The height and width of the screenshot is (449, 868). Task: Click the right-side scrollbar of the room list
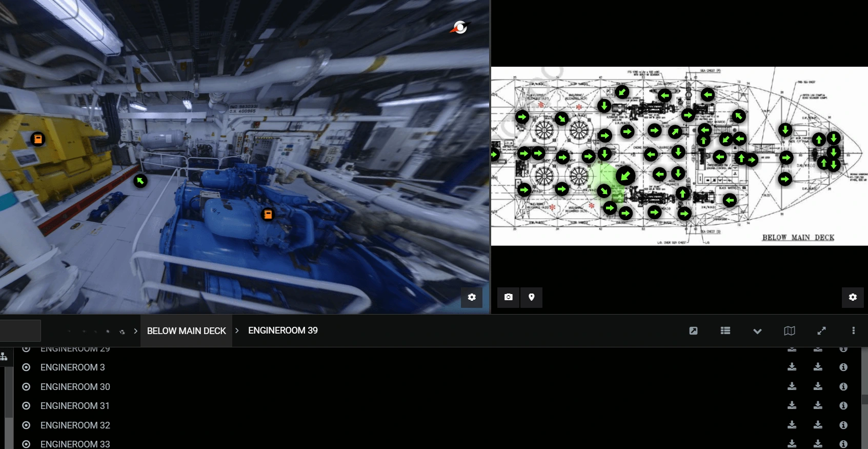click(864, 399)
